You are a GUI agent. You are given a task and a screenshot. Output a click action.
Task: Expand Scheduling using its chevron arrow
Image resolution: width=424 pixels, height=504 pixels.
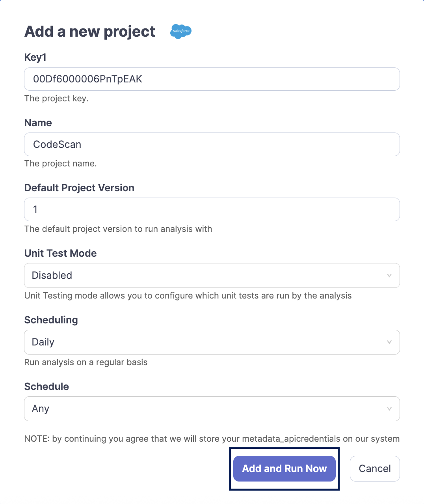tap(389, 342)
